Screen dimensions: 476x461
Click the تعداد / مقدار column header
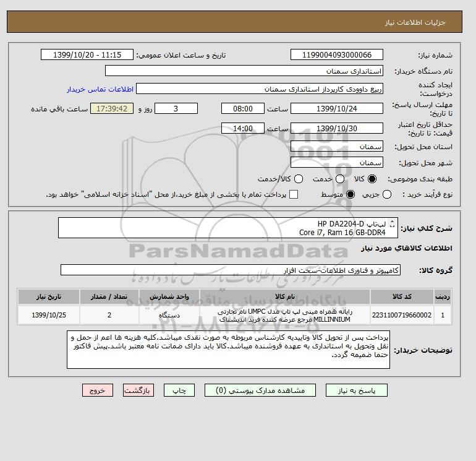pos(109,296)
